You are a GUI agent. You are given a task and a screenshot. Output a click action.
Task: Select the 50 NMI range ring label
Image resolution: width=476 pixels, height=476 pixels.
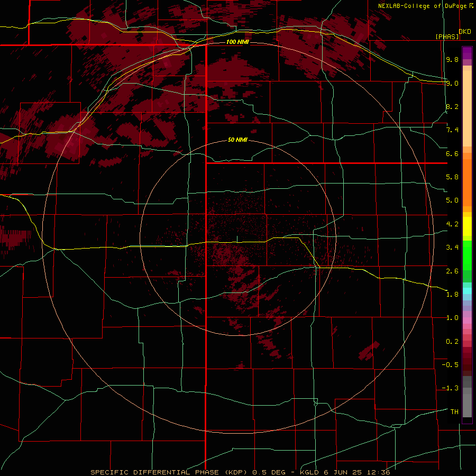237,140
